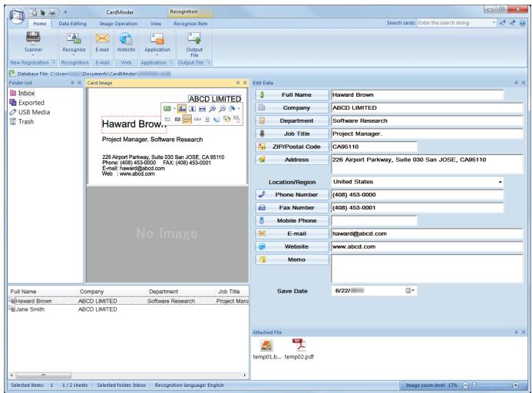Open the Save Date calendar dropdown
This screenshot has height=393, width=532.
[410, 290]
